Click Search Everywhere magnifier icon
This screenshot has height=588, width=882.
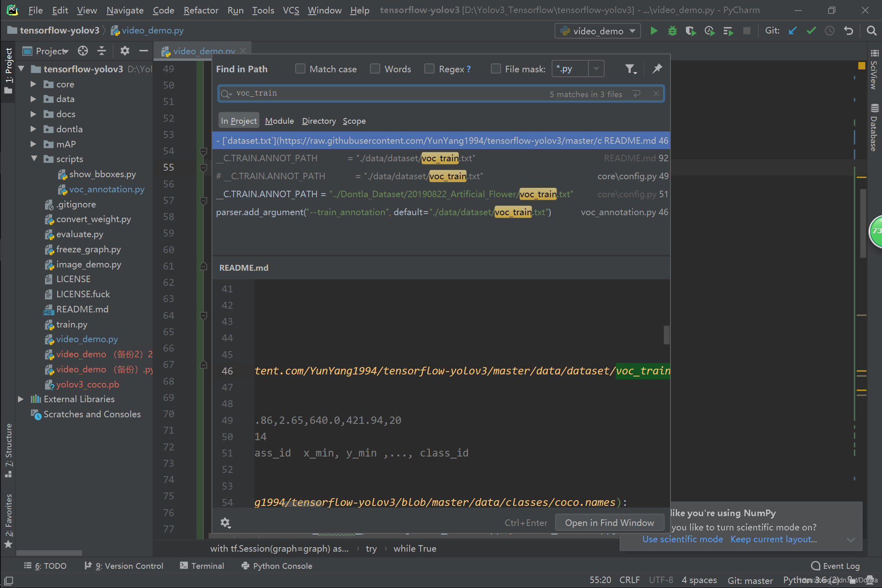point(871,31)
